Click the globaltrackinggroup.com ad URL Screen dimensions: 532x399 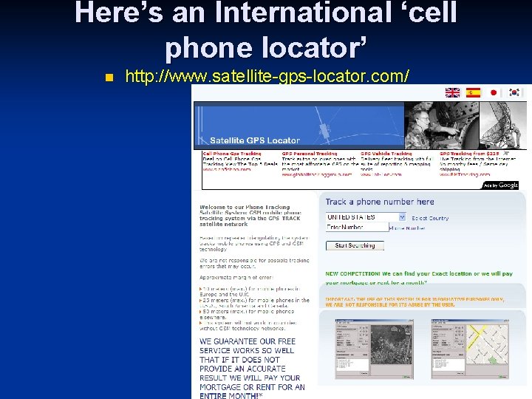point(316,174)
